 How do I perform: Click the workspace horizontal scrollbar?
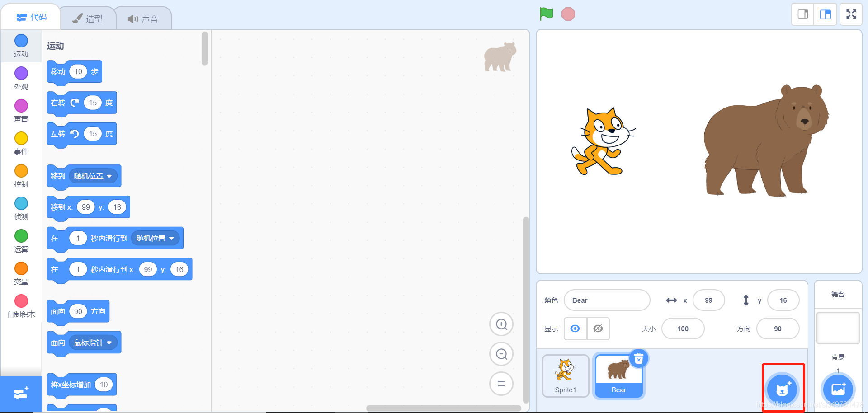click(443, 408)
